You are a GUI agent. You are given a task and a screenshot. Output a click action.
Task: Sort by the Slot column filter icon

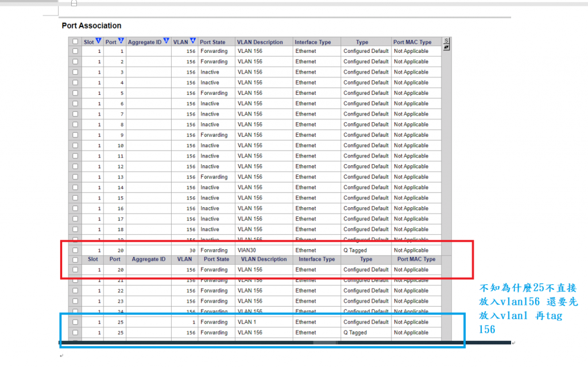click(x=99, y=41)
